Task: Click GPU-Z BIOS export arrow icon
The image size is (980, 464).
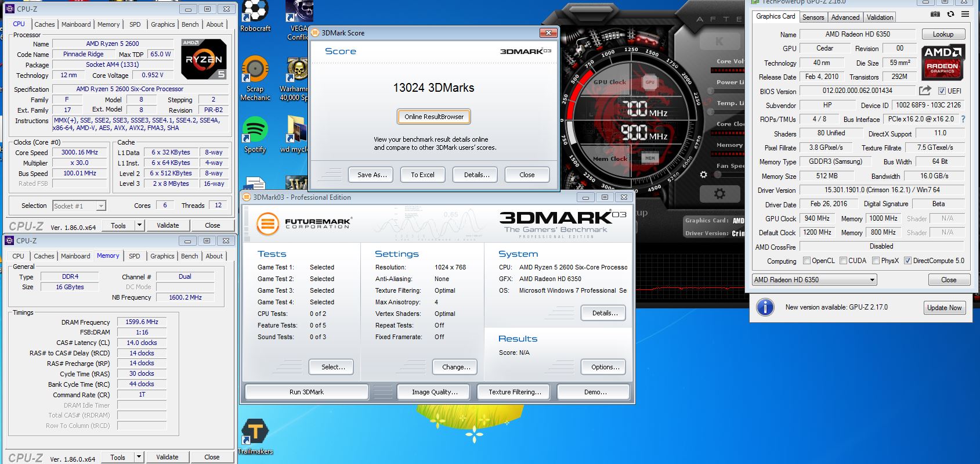Action: [x=925, y=91]
